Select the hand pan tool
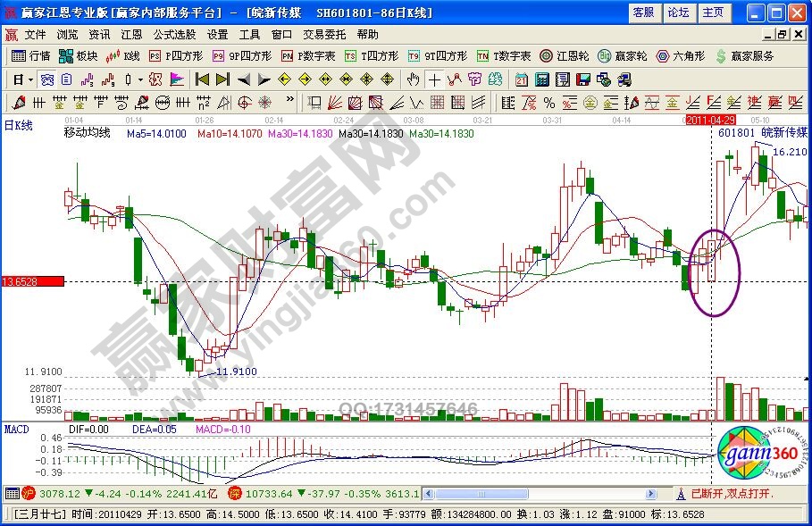The image size is (812, 526). (x=414, y=79)
